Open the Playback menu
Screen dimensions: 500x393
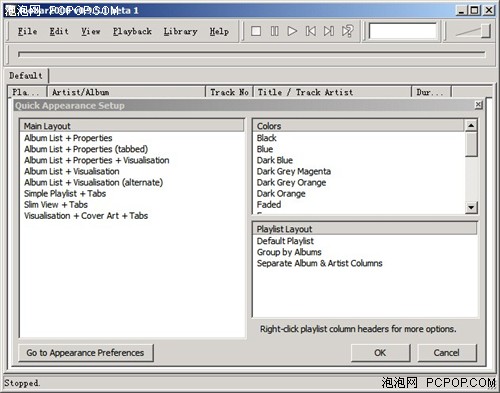pyautogui.click(x=132, y=31)
